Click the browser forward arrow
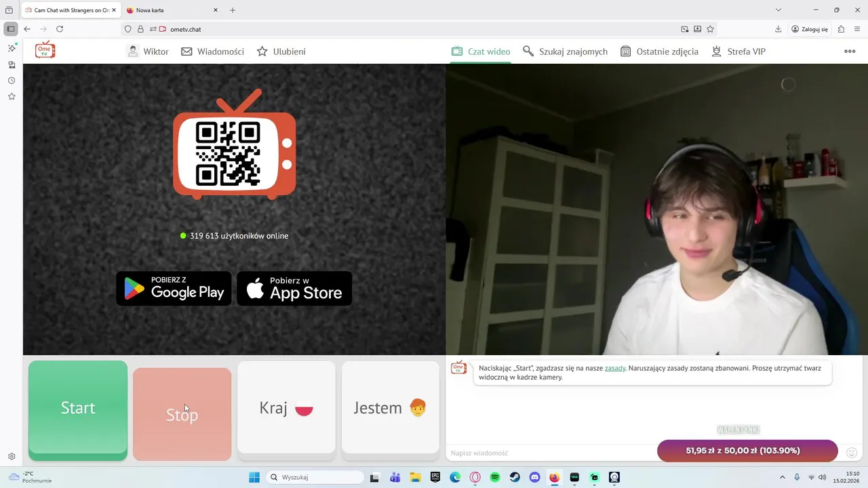The height and width of the screenshot is (488, 868). point(43,29)
